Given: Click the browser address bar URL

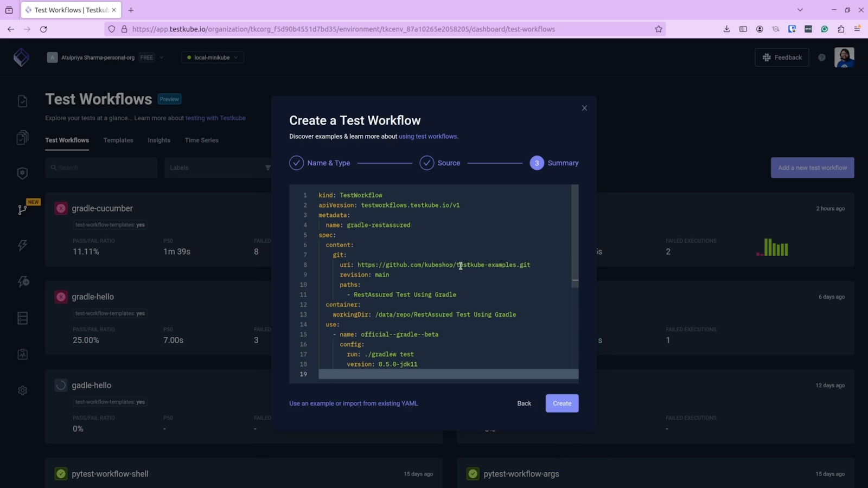Looking at the screenshot, I should tap(343, 29).
